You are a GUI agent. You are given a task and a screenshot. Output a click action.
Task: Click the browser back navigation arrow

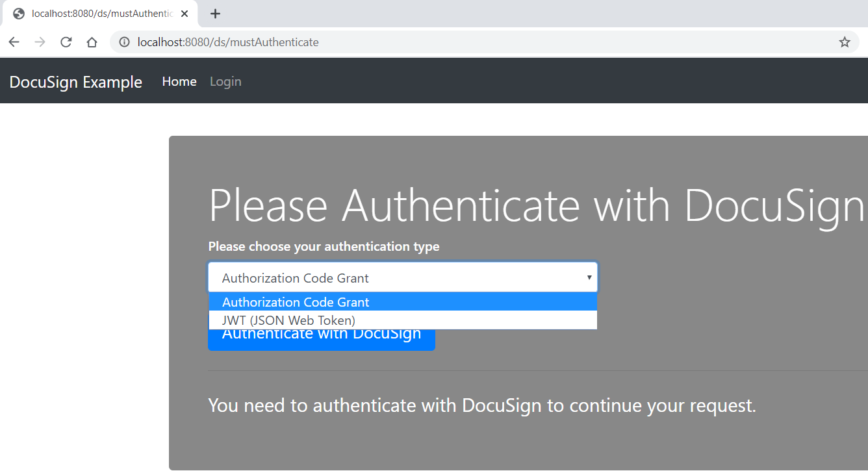[x=14, y=42]
